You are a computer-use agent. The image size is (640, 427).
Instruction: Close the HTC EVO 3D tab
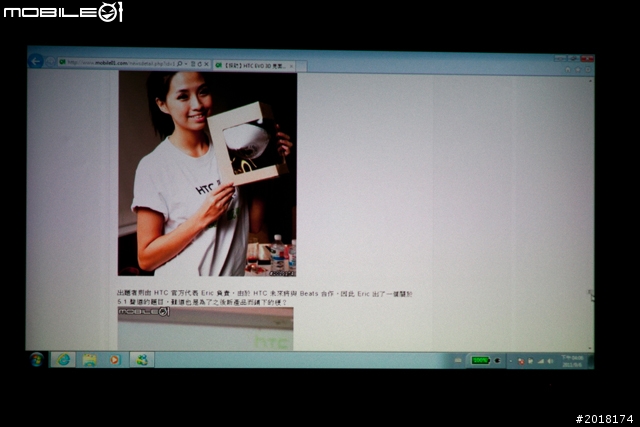pos(291,66)
